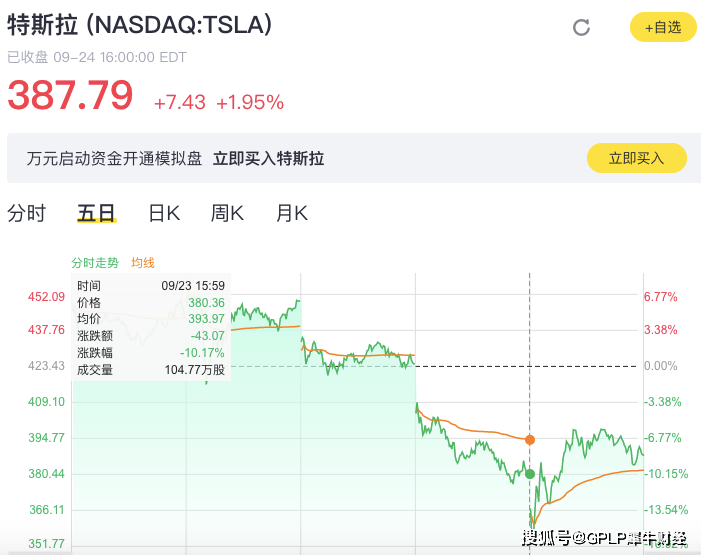Click the 特斯拉 (NASDAQ:TSLA) title

pyautogui.click(x=139, y=24)
